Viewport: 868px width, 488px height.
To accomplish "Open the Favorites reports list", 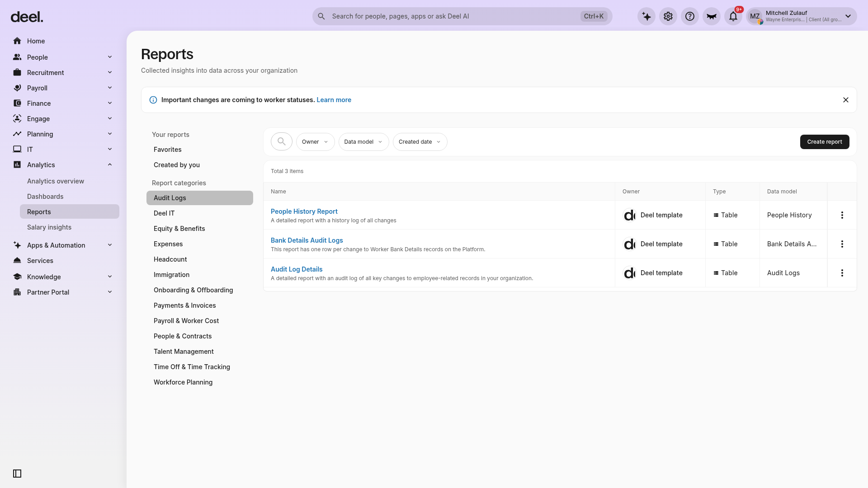I will pos(200,150).
